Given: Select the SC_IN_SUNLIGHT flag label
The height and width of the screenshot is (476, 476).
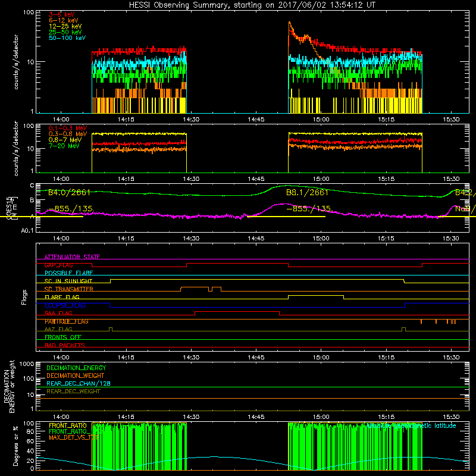Looking at the screenshot, I should click(68, 281).
